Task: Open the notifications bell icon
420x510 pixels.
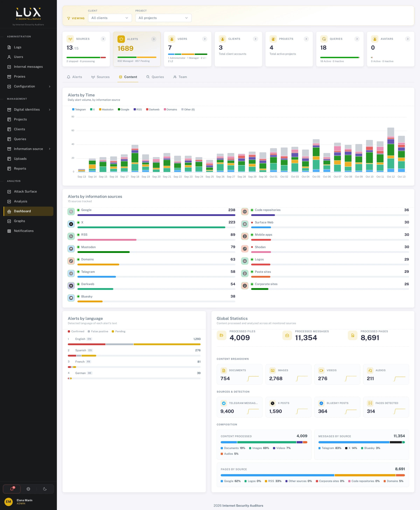Action: 12,489
